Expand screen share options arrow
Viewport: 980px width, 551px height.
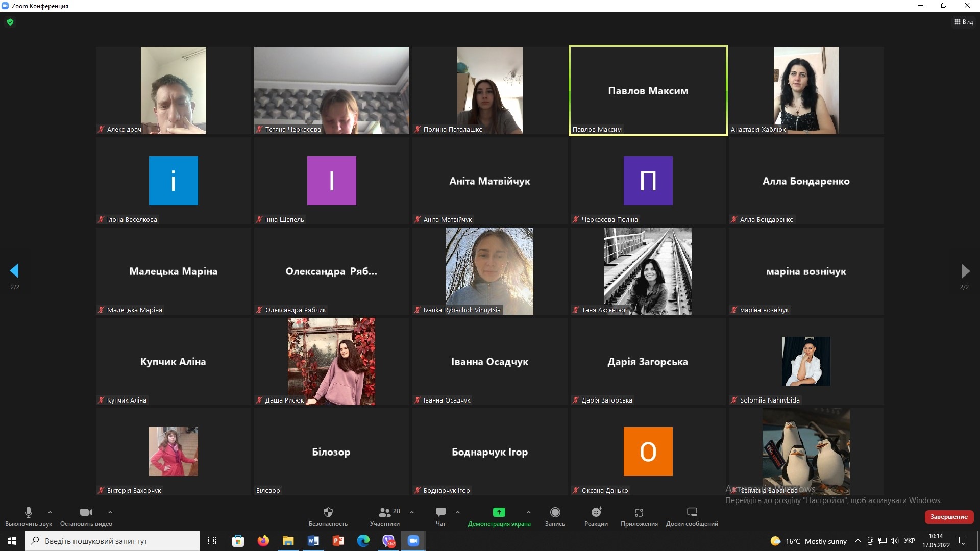[529, 512]
